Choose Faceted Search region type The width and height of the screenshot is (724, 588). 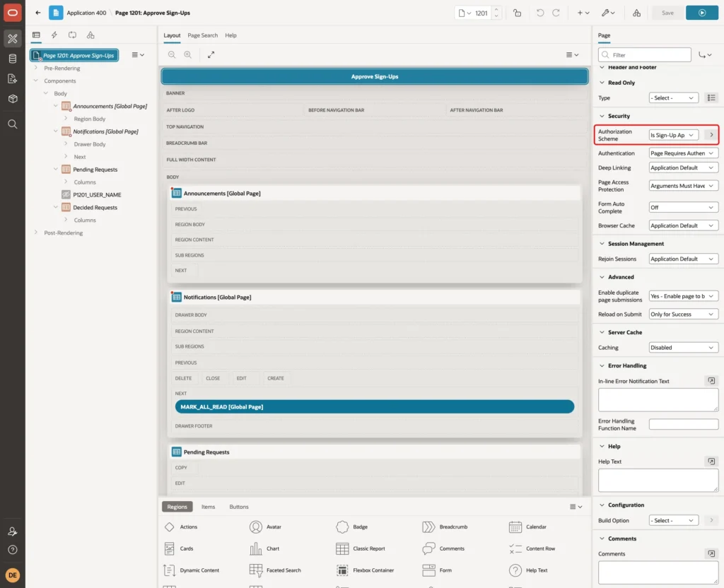(x=275, y=570)
